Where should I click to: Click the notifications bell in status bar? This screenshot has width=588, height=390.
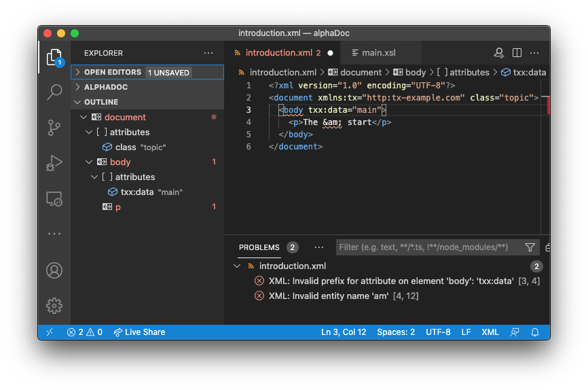click(x=535, y=332)
